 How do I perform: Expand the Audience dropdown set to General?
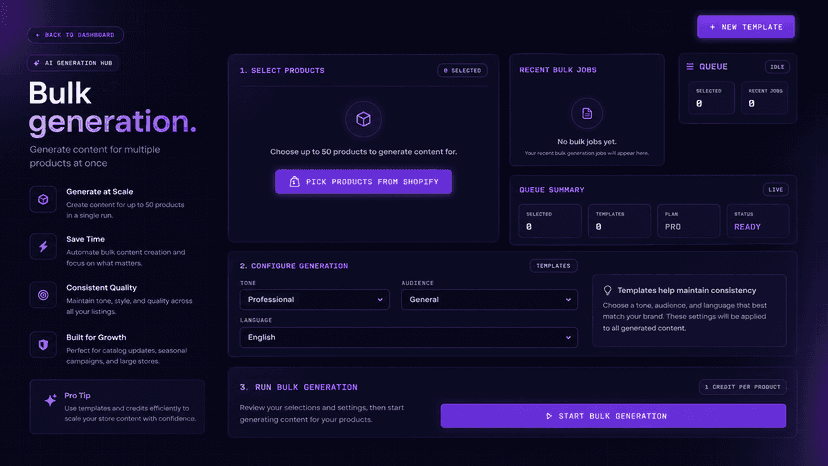[x=489, y=300]
